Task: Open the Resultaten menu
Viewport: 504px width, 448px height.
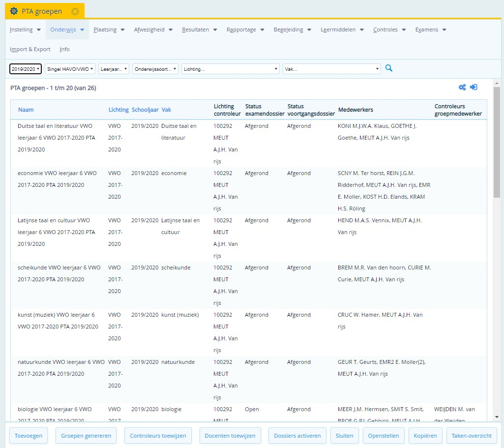Action: 199,30
